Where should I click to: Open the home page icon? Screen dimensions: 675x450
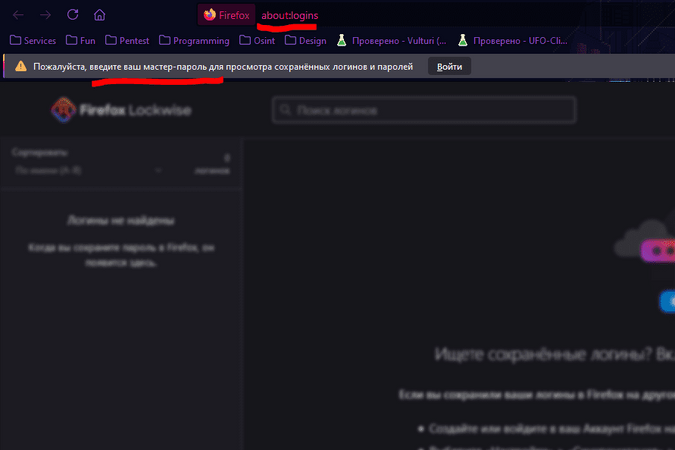(x=99, y=15)
